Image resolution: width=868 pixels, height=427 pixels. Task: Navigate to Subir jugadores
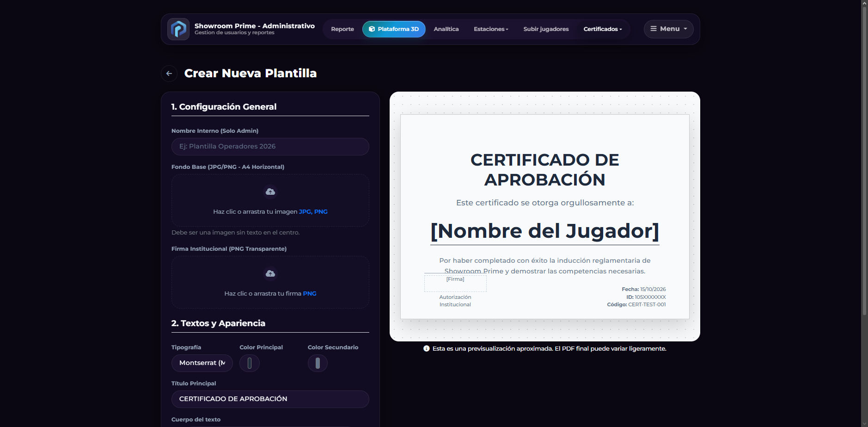click(x=546, y=29)
